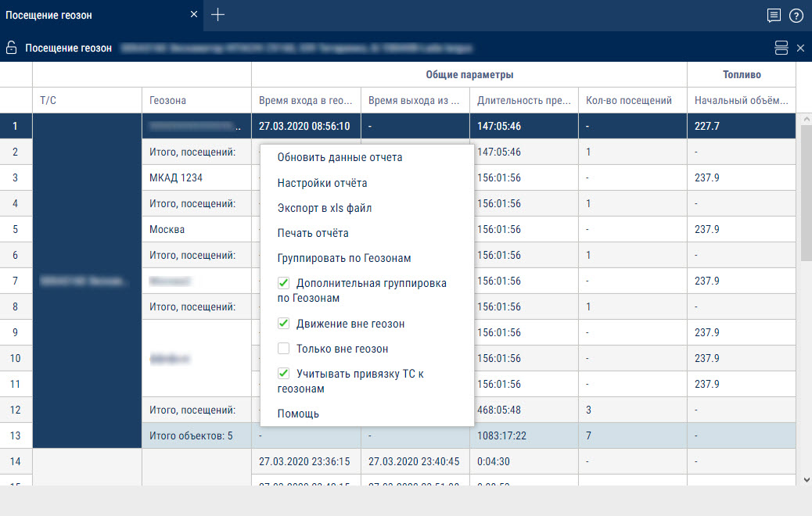Viewport: 812px width, 516px height.
Task: Choose Группировать по Геозонам
Action: pyautogui.click(x=344, y=258)
